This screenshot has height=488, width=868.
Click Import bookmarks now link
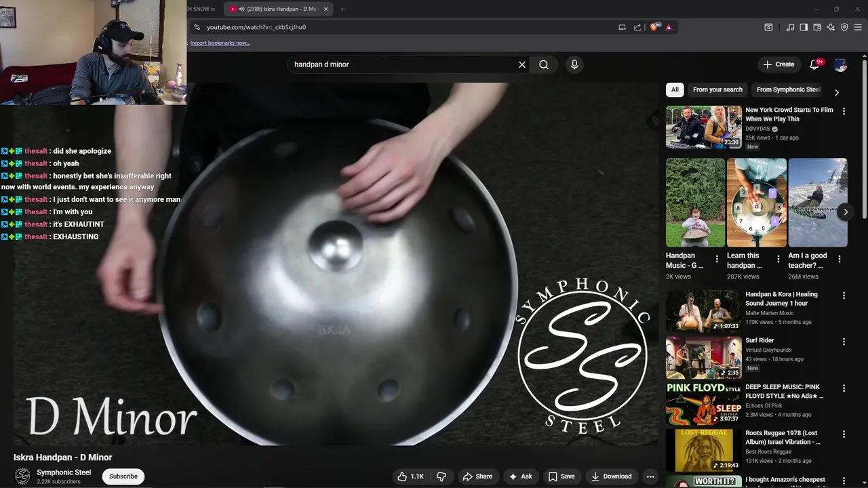[x=220, y=43]
